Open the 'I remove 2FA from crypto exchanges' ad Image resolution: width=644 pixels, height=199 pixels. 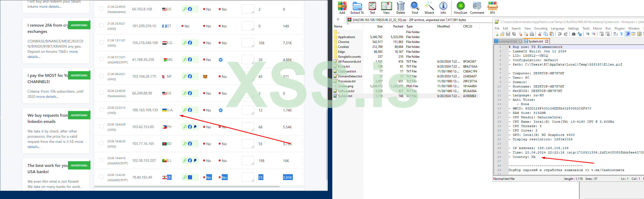56,41
